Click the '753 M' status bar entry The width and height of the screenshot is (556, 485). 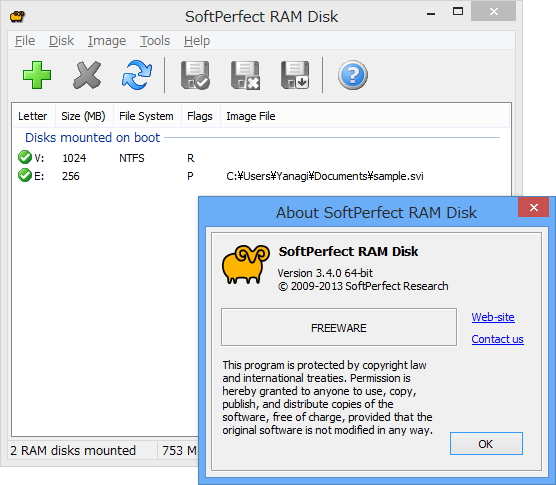(x=179, y=450)
